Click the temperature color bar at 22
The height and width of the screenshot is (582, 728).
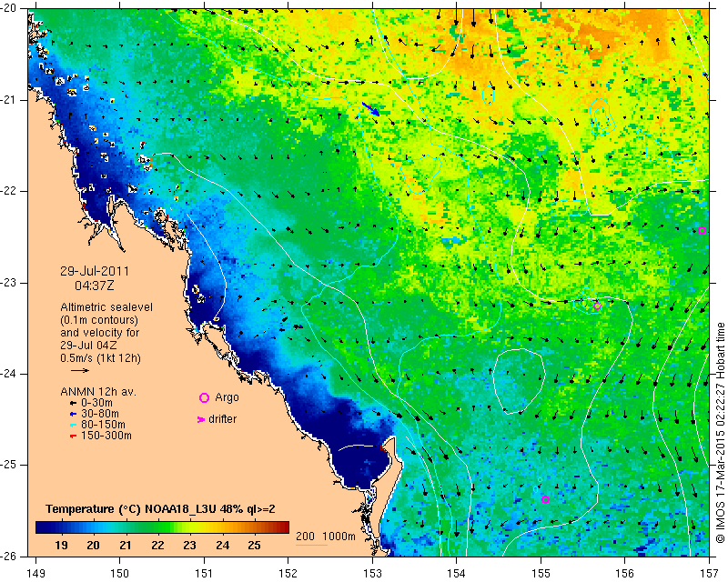pyautogui.click(x=157, y=527)
